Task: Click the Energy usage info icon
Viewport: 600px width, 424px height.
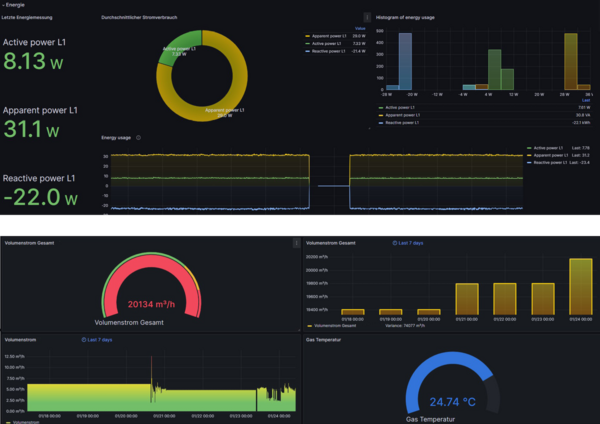Action: (139, 138)
